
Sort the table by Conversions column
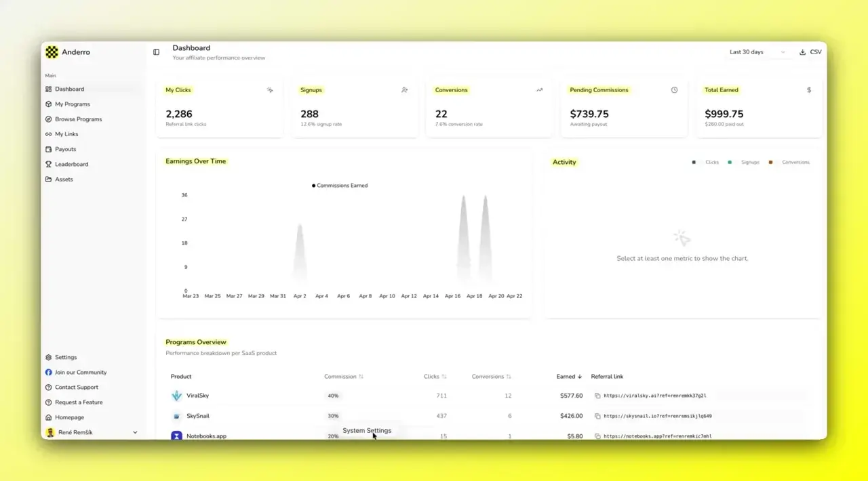(492, 377)
